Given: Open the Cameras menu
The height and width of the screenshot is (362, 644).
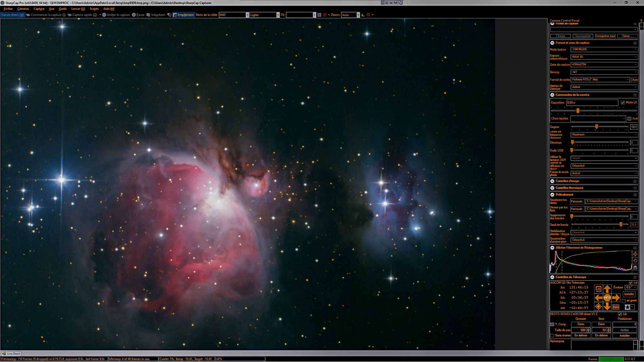Looking at the screenshot, I should [x=23, y=9].
